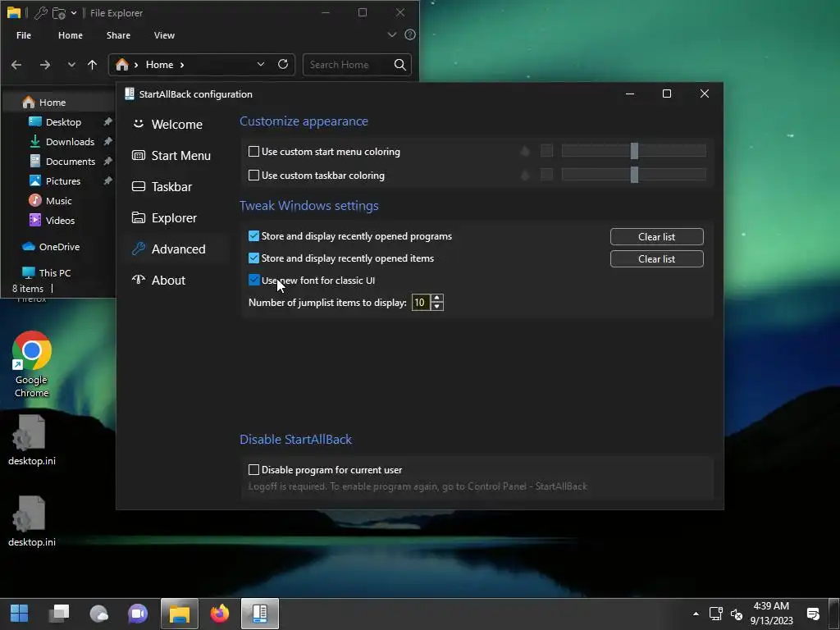Expand the File Explorer ribbon chevron

pyautogui.click(x=391, y=34)
